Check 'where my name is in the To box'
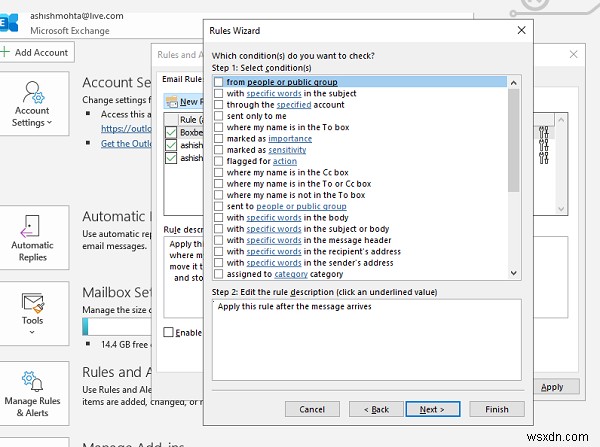 pyautogui.click(x=218, y=127)
